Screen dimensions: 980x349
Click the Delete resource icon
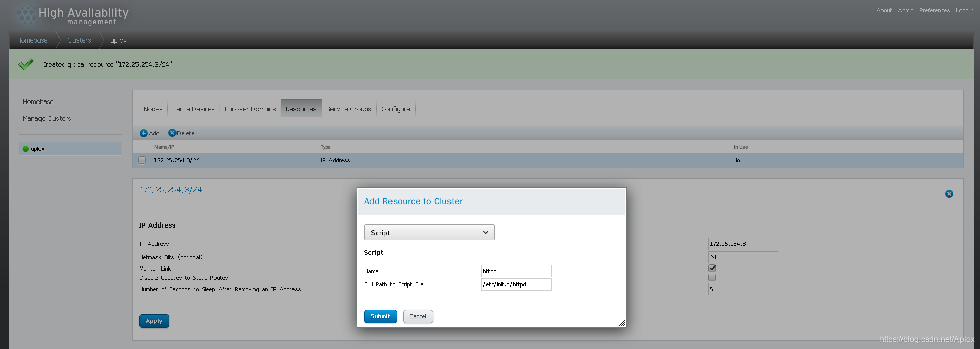pyautogui.click(x=172, y=133)
